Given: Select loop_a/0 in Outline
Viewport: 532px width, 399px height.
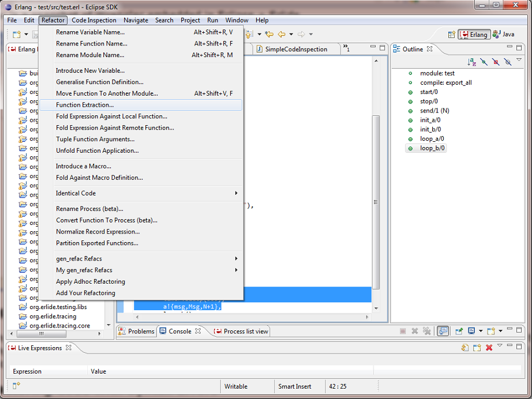Looking at the screenshot, I should click(x=432, y=138).
